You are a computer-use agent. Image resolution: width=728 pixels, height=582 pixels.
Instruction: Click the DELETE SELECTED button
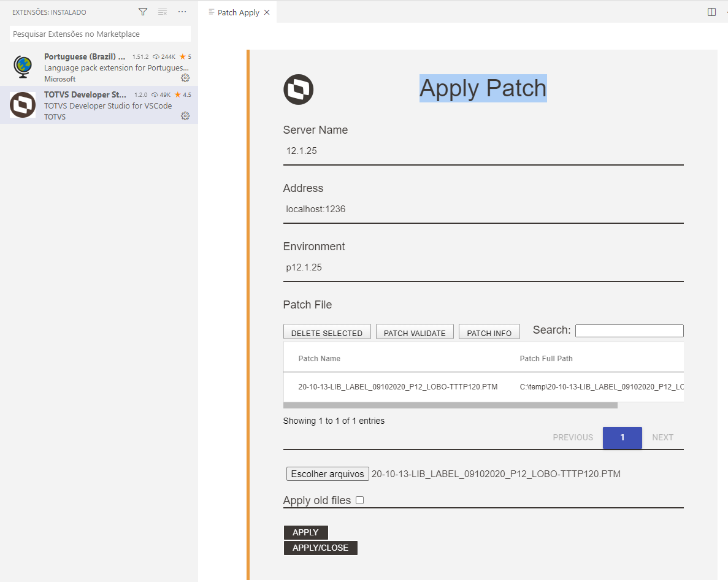[x=327, y=332]
